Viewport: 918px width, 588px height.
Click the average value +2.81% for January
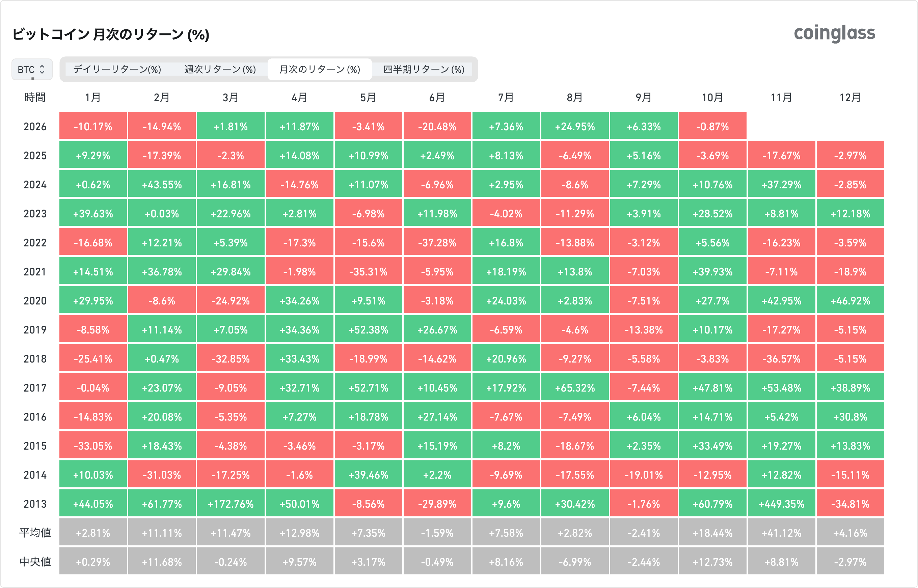93,532
